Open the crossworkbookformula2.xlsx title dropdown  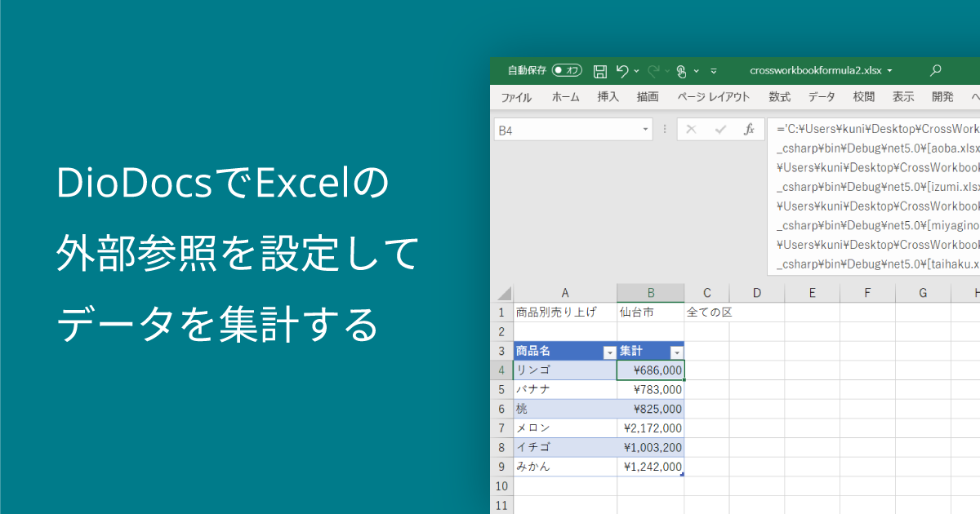(x=889, y=71)
